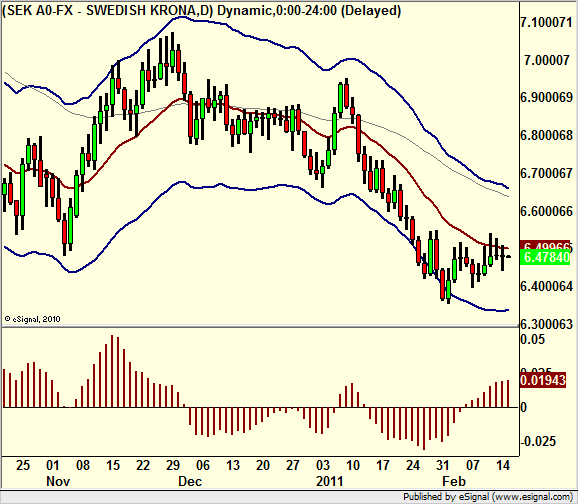The height and width of the screenshot is (504, 578).
Task: Click the 'Nov' month label
Action: pos(58,482)
